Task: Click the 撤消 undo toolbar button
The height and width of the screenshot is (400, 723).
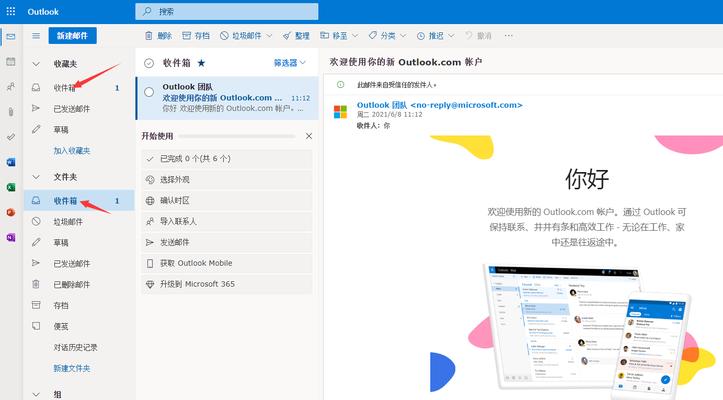Action: click(478, 36)
